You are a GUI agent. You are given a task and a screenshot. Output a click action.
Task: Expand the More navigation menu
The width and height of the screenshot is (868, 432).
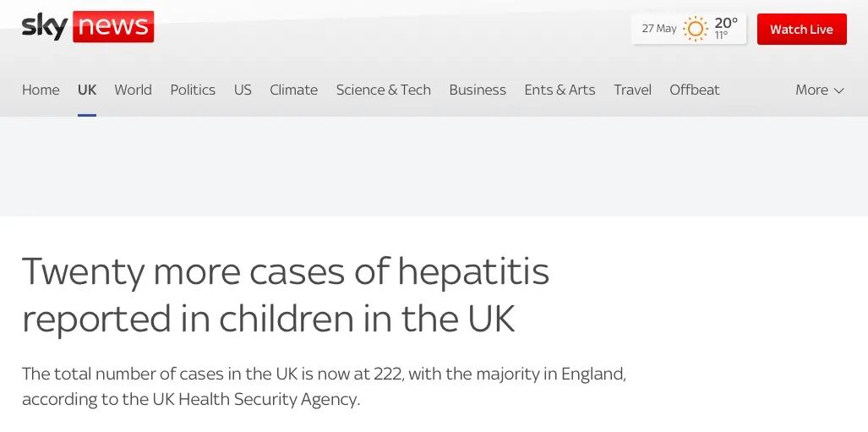pos(819,90)
